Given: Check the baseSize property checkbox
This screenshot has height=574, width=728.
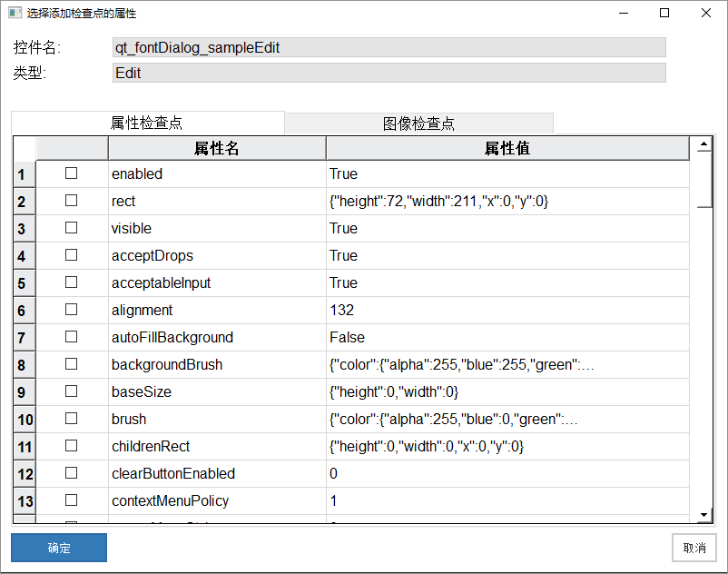Looking at the screenshot, I should click(x=71, y=391).
